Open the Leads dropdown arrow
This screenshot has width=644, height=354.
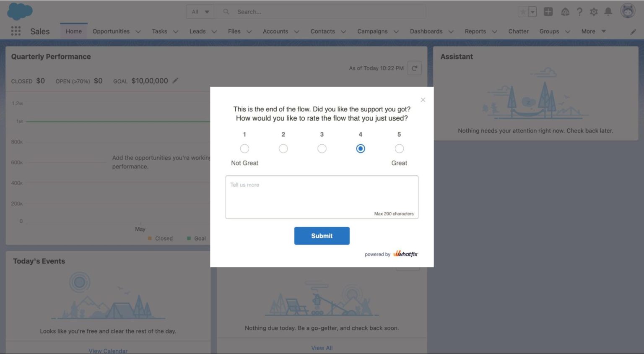coord(214,31)
